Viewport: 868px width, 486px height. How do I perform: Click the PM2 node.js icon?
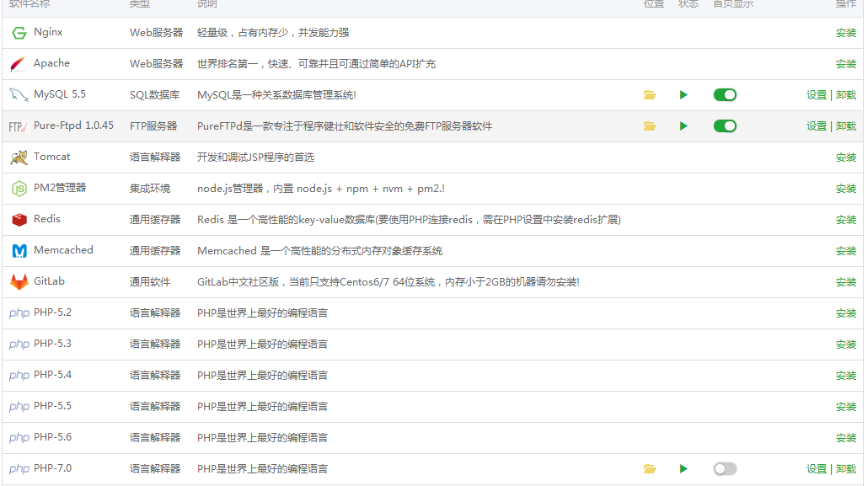point(19,189)
